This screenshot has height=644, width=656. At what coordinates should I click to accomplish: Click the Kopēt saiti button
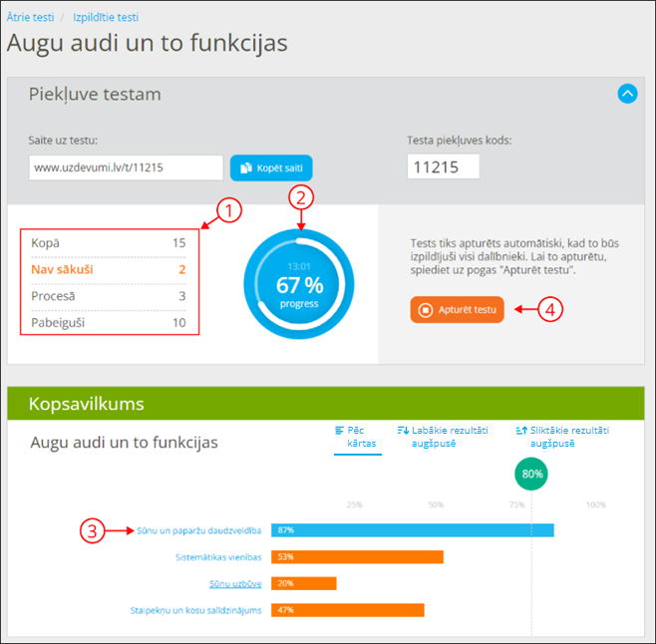click(x=271, y=167)
